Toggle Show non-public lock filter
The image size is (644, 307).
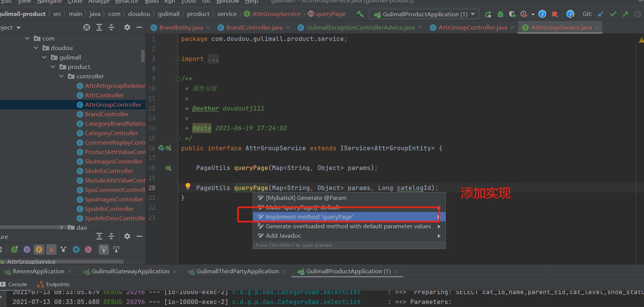click(x=52, y=249)
